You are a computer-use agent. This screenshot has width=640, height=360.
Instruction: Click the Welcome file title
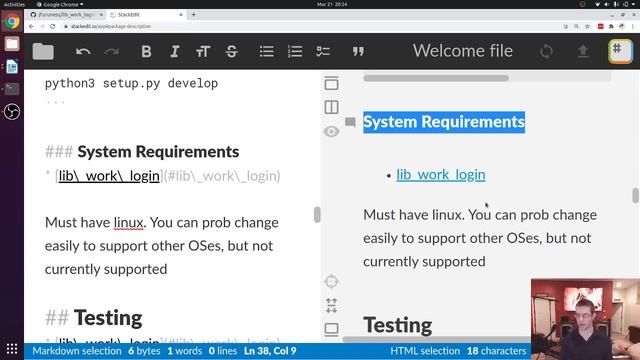pos(463,51)
